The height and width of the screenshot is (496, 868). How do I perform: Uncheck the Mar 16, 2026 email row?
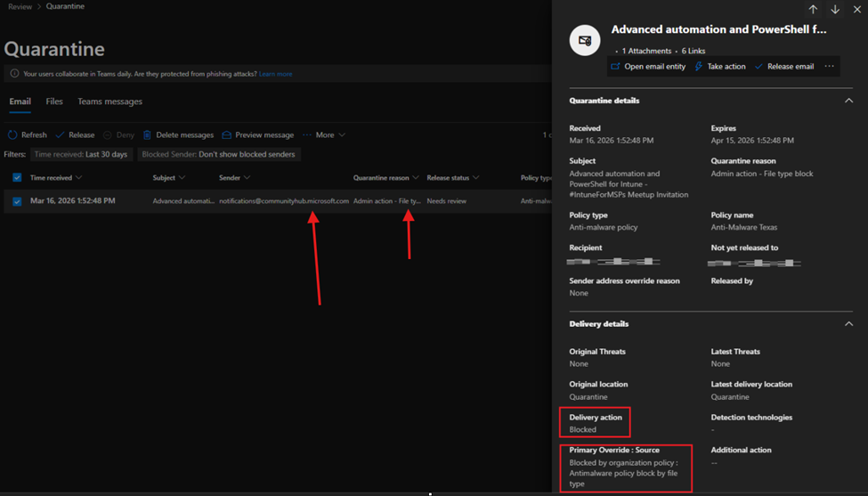pos(17,201)
